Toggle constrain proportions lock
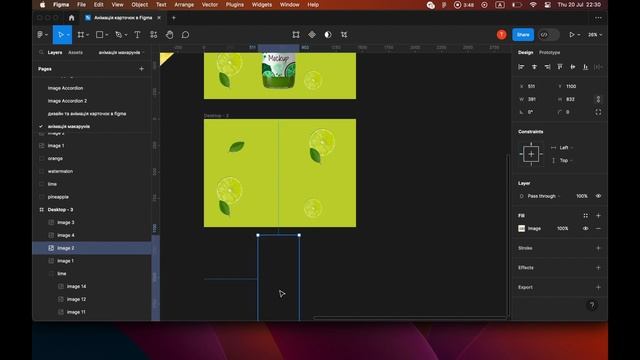640x360 pixels. pyautogui.click(x=598, y=99)
